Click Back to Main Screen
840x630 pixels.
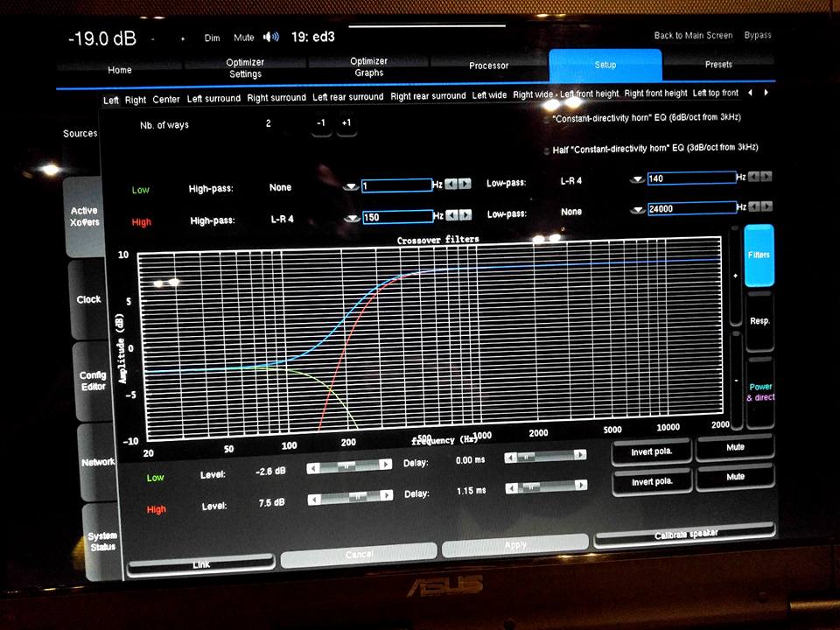click(x=693, y=35)
